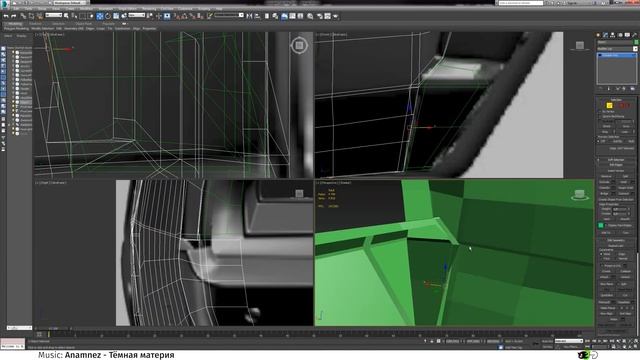Open the Object Paint ribbon tab
640x360 pixels.
[x=84, y=24]
